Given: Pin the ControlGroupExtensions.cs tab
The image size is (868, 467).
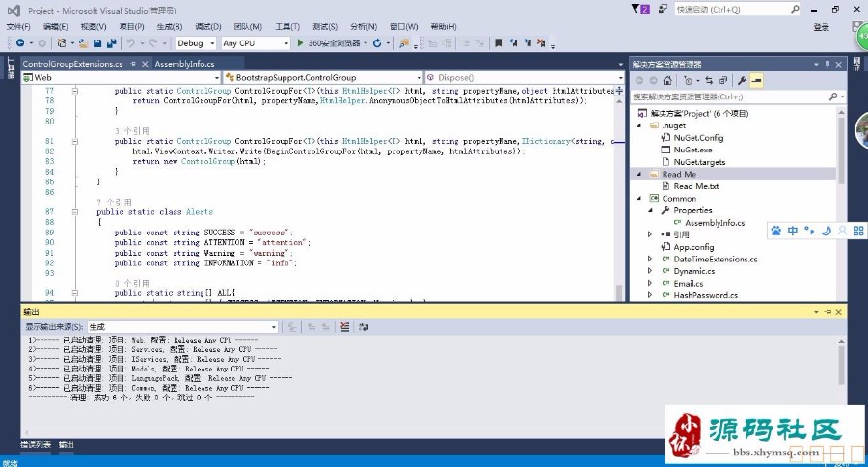Looking at the screenshot, I should pos(133,64).
